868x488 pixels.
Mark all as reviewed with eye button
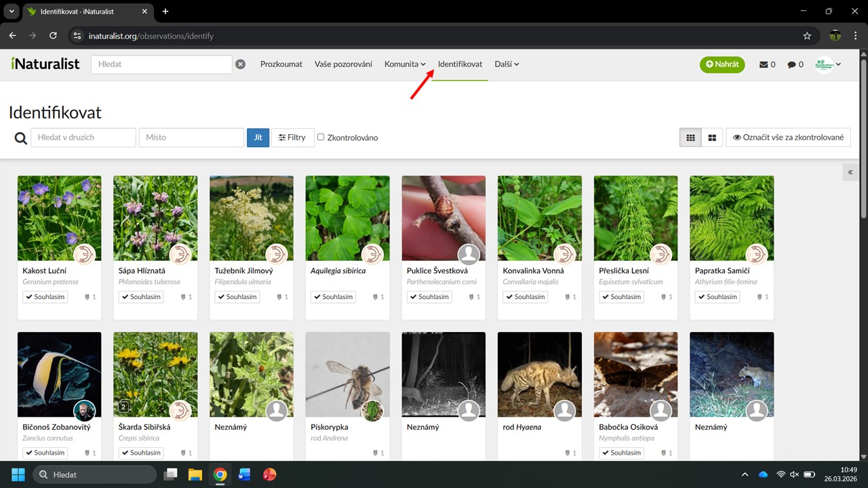[x=788, y=138]
